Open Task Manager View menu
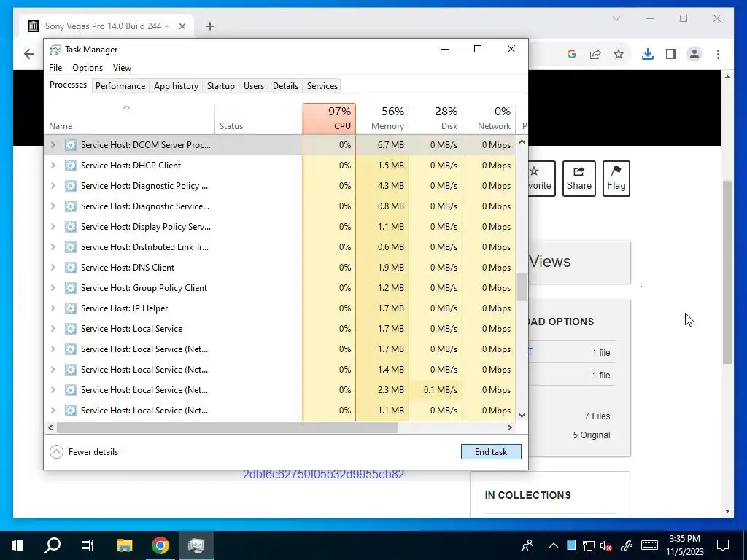747x560 pixels. pos(122,68)
